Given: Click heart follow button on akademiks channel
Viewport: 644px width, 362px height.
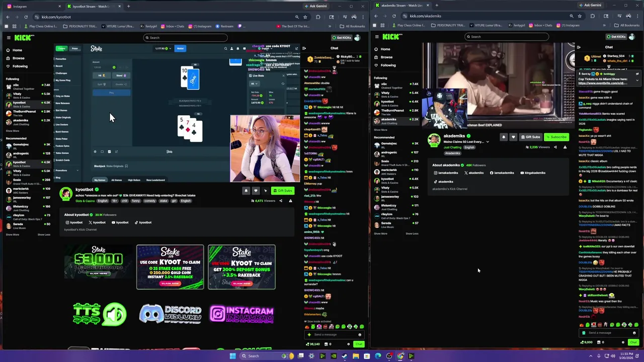Looking at the screenshot, I should tap(513, 137).
